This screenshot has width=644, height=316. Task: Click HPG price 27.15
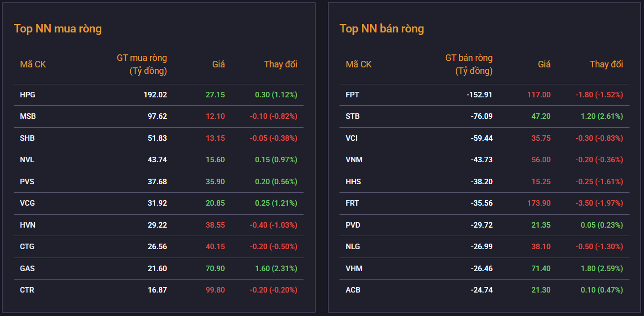215,95
